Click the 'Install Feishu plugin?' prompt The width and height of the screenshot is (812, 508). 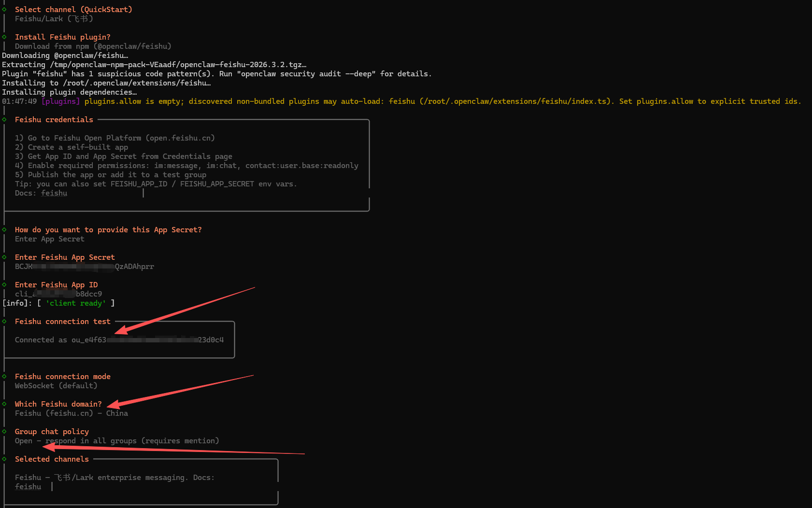pyautogui.click(x=63, y=37)
